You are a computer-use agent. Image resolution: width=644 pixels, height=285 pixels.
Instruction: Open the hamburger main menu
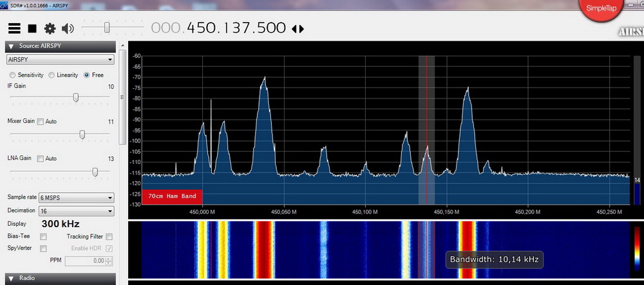tap(14, 28)
